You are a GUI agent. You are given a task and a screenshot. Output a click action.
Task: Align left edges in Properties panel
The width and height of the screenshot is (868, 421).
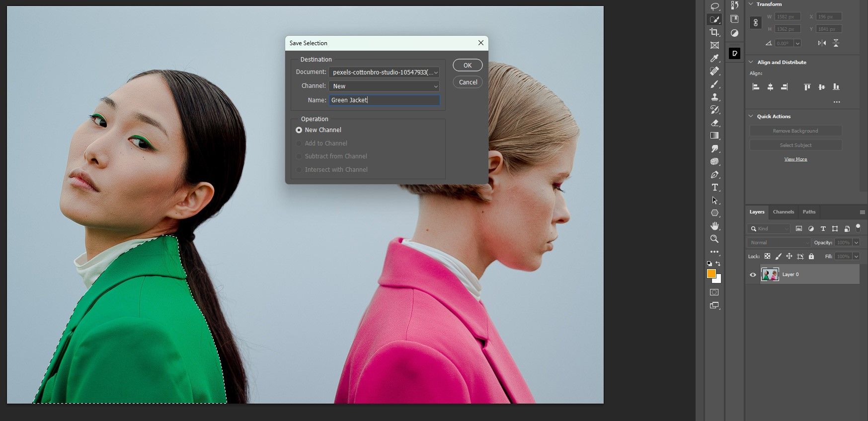click(756, 87)
